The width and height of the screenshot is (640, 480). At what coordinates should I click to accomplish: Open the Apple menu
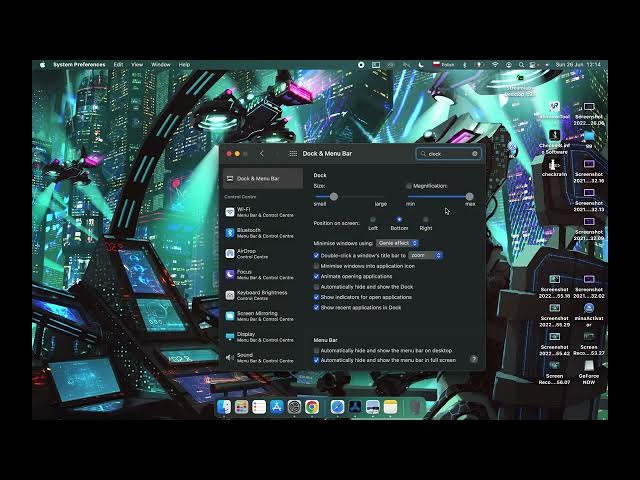tap(42, 64)
